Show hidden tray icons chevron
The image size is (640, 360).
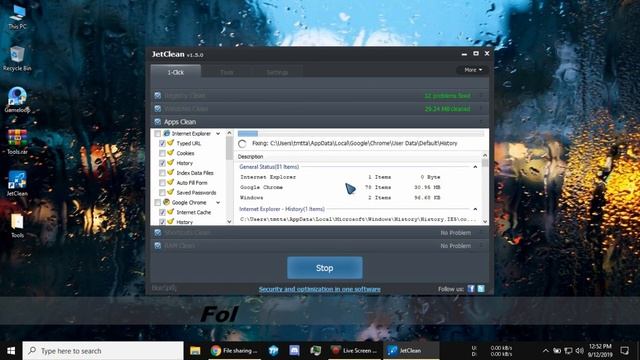545,351
